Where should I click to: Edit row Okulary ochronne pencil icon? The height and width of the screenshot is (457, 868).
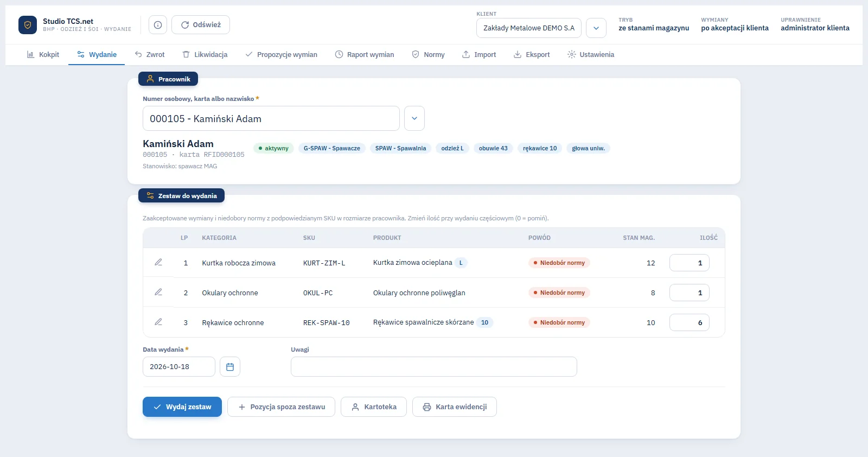pos(158,292)
